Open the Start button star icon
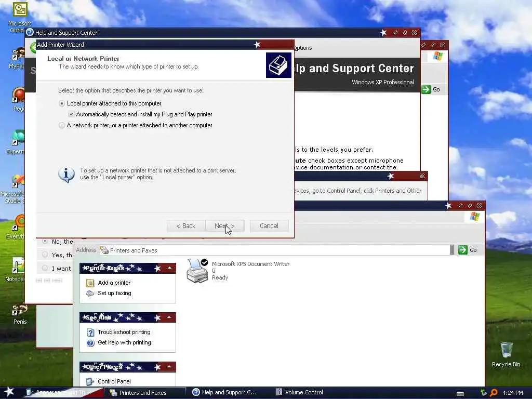Image resolution: width=532 pixels, height=399 pixels. click(9, 392)
